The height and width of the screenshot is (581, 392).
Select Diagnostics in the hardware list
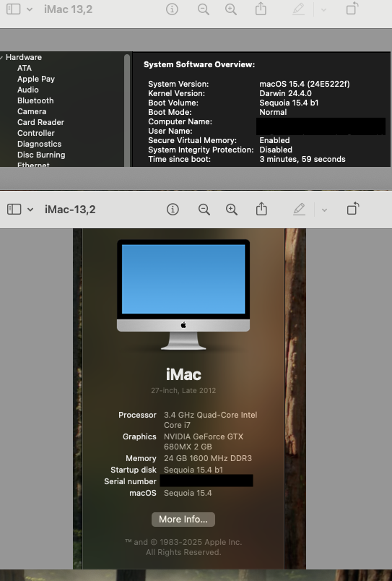pyautogui.click(x=39, y=144)
